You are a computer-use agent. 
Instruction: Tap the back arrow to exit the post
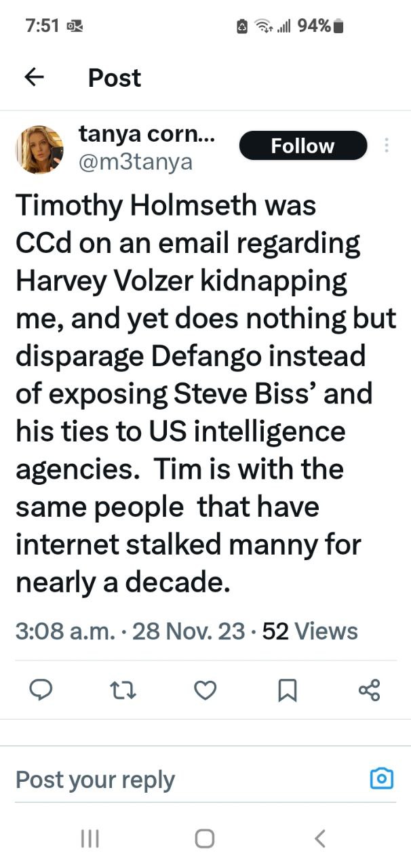(33, 77)
